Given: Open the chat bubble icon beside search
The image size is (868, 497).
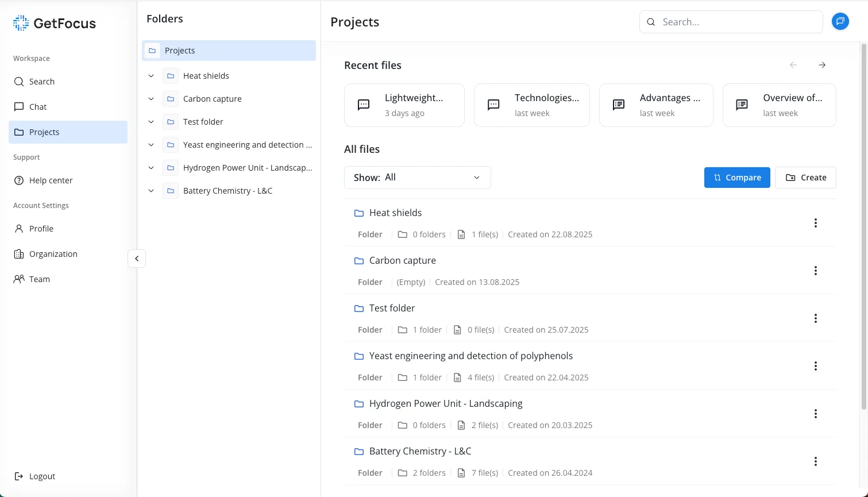Looking at the screenshot, I should (840, 22).
